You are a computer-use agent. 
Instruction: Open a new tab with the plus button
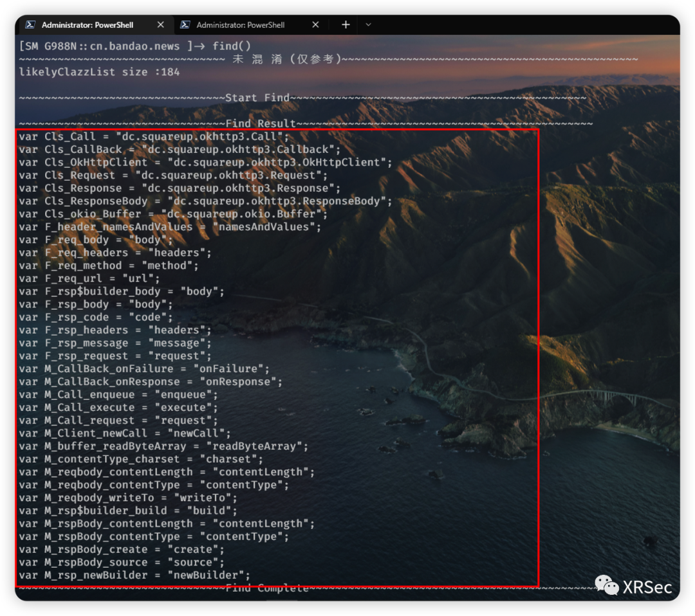[346, 25]
